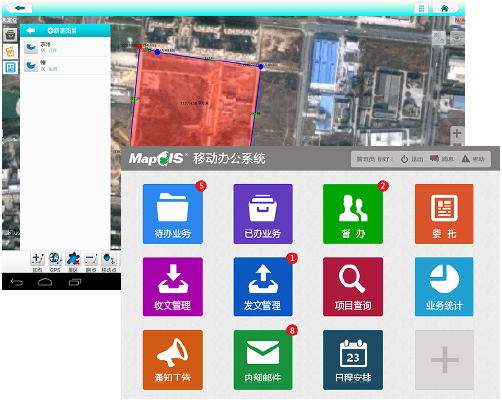This screenshot has height=400, width=502.
Task: Open the 收文管理 incoming documents tile
Action: [173, 286]
